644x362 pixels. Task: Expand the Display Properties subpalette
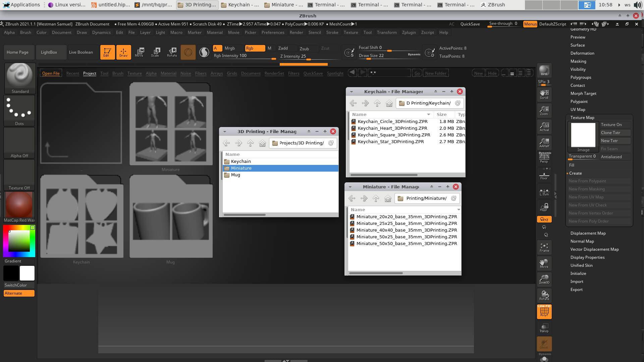[587, 257]
